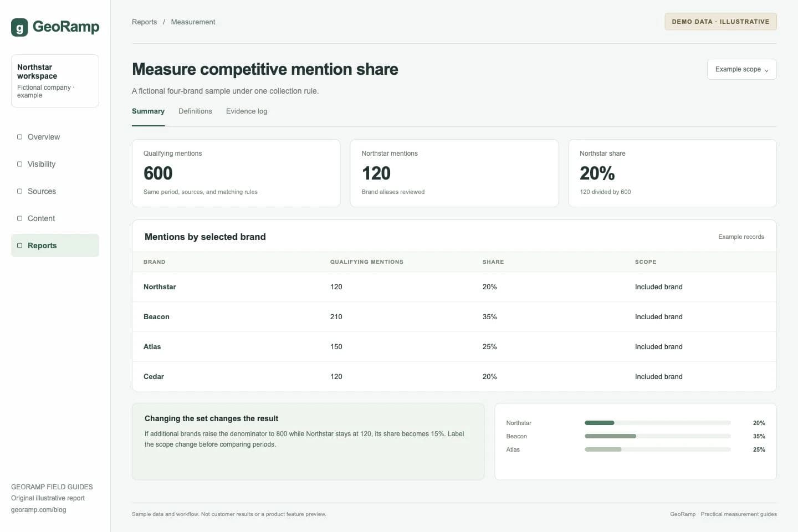Screen dimensions: 798x532
Task: Click the georamp.com/blog link
Action: click(x=38, y=510)
